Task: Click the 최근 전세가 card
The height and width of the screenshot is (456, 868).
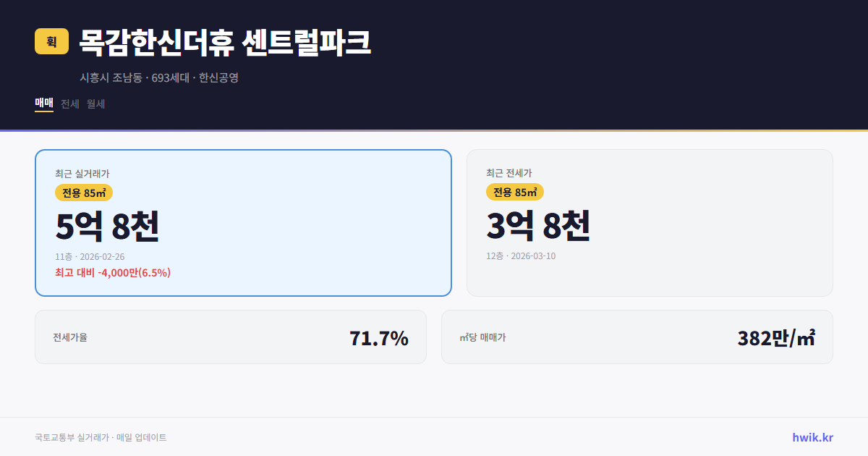Action: coord(650,222)
